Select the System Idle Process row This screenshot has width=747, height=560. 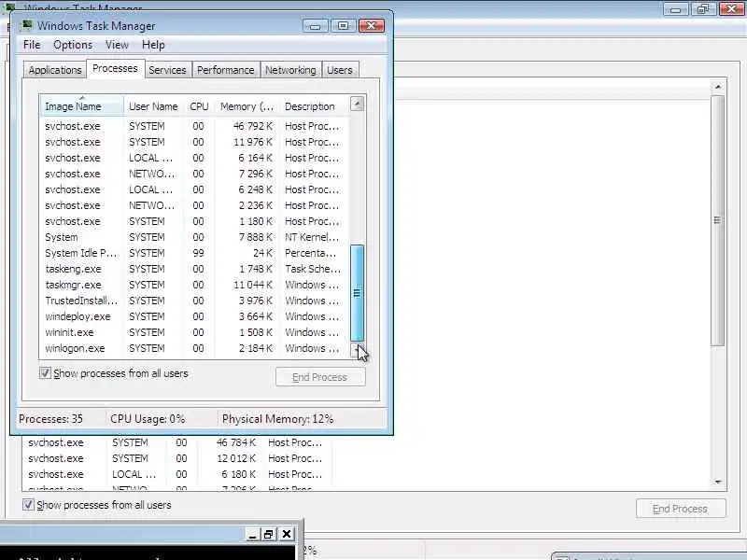[x=194, y=253]
